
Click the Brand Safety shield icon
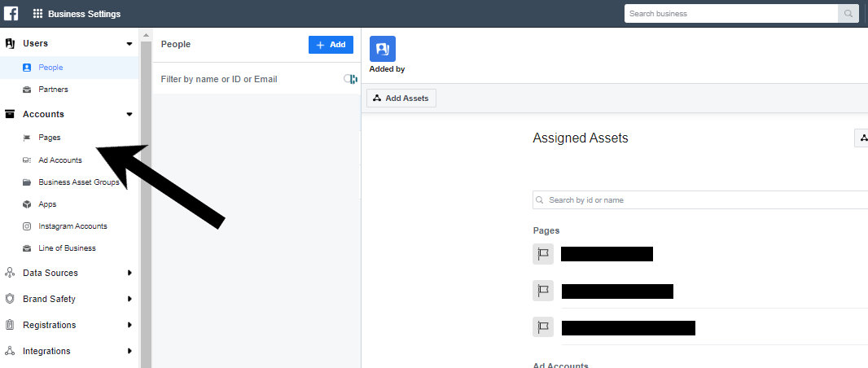(10, 299)
